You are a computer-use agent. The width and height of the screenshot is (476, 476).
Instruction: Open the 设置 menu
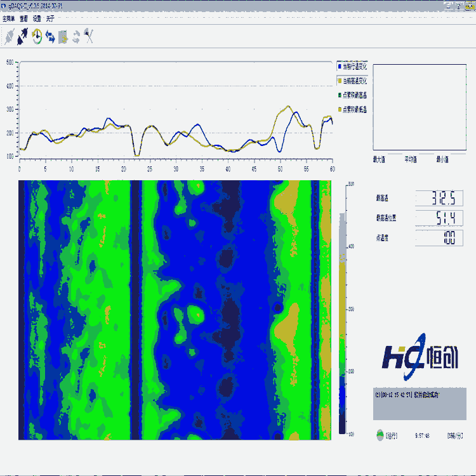tap(37, 19)
